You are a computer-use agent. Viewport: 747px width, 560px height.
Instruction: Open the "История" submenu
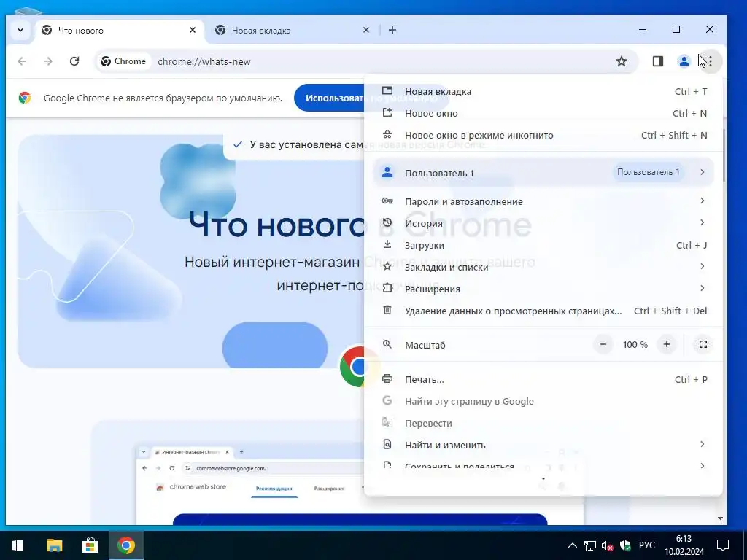pos(543,223)
